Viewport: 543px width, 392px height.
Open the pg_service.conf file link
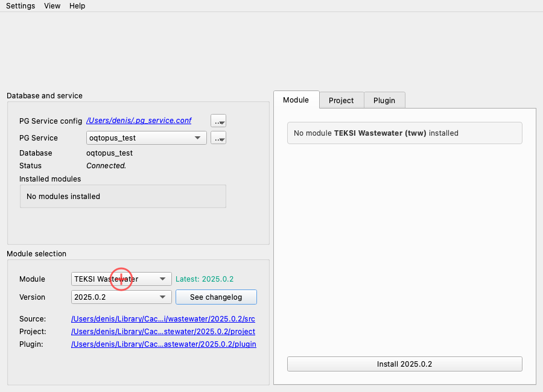tap(139, 121)
